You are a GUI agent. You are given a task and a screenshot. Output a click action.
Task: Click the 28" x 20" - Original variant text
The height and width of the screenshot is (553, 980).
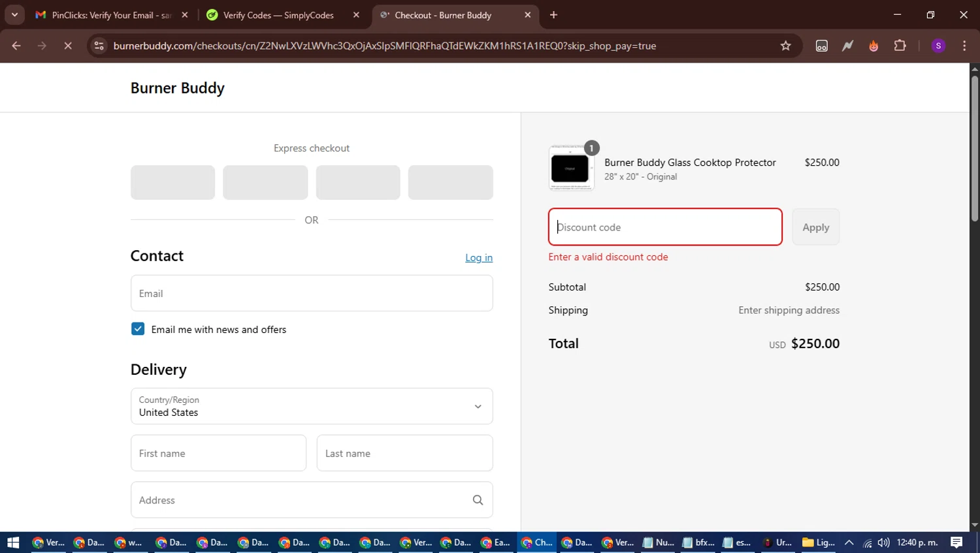[x=640, y=177]
